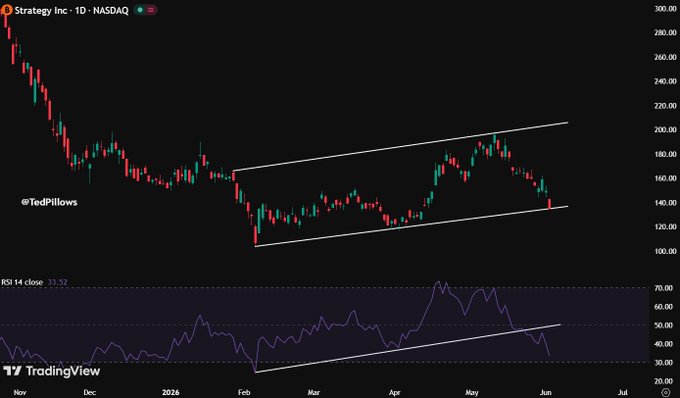Click the 160.00 price axis label
Viewport: 680px width, 398px height.
[x=665, y=178]
